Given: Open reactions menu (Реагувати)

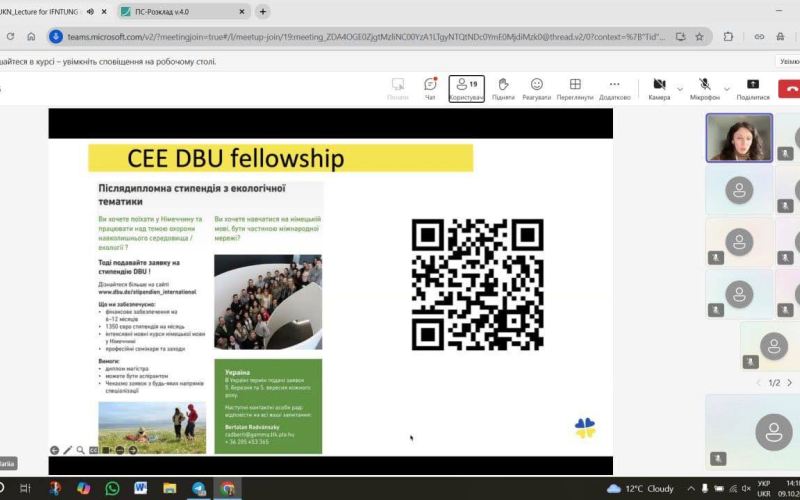Looking at the screenshot, I should (537, 88).
